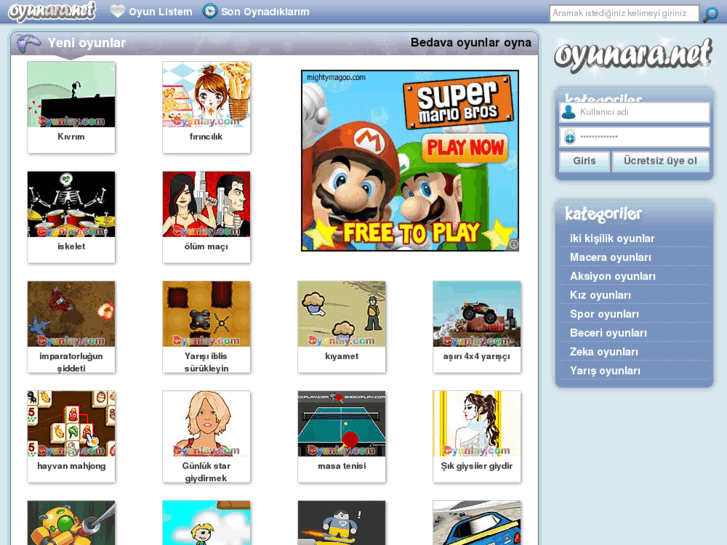Click the heart icon beside Oyun Listem
Image resolution: width=727 pixels, height=545 pixels.
coord(117,11)
